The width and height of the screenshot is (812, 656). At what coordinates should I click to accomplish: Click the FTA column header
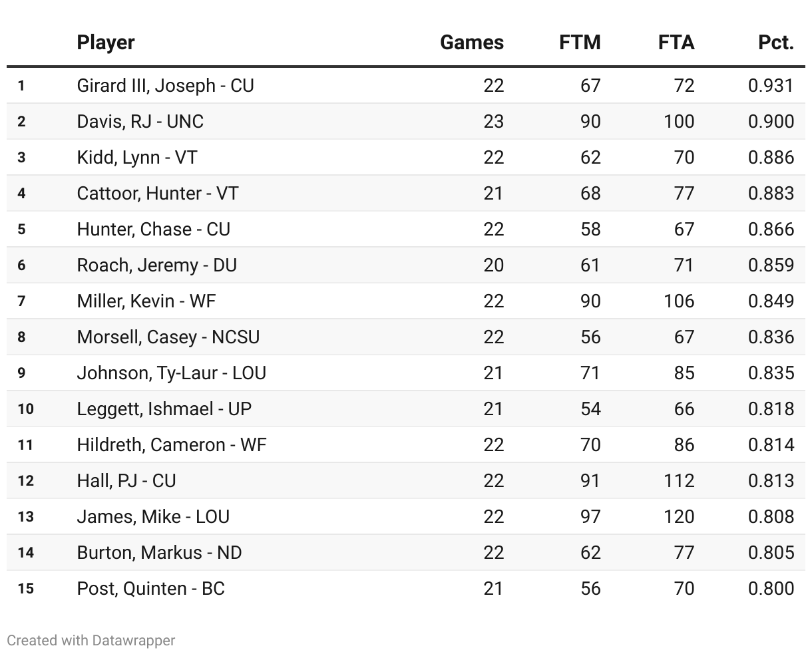676,43
